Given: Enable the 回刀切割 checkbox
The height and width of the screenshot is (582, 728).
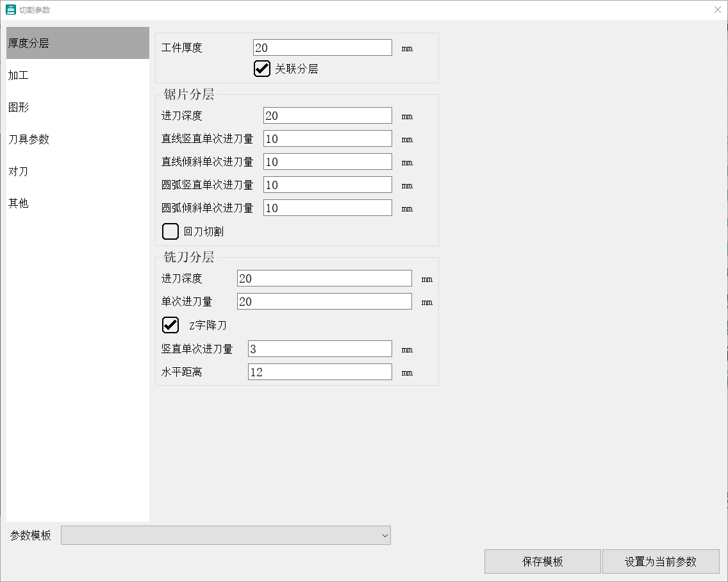Looking at the screenshot, I should pos(170,231).
